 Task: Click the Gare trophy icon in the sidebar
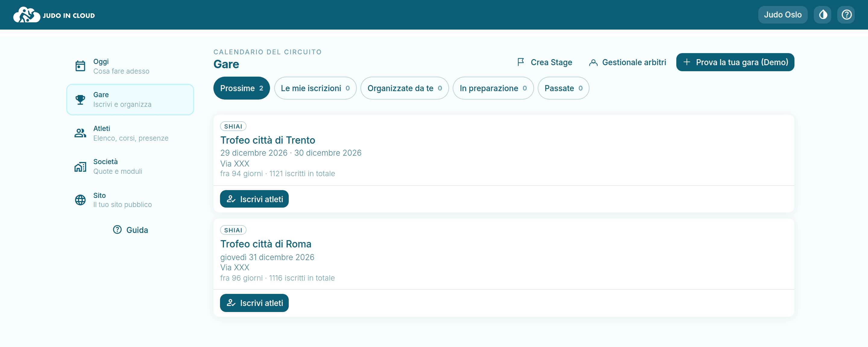(x=80, y=100)
